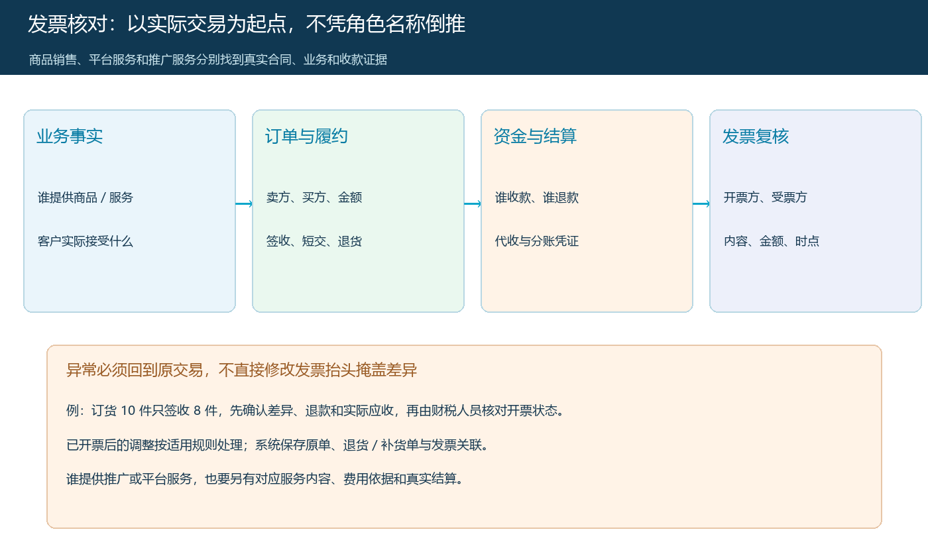Select the example line starting 例：订货 10 件
The image size is (928, 560).
[316, 410]
